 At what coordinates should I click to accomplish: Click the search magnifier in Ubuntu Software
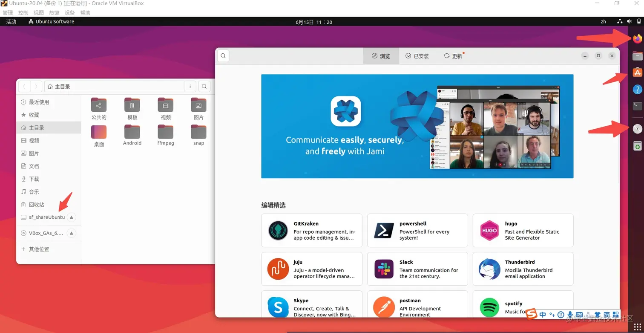click(x=223, y=56)
